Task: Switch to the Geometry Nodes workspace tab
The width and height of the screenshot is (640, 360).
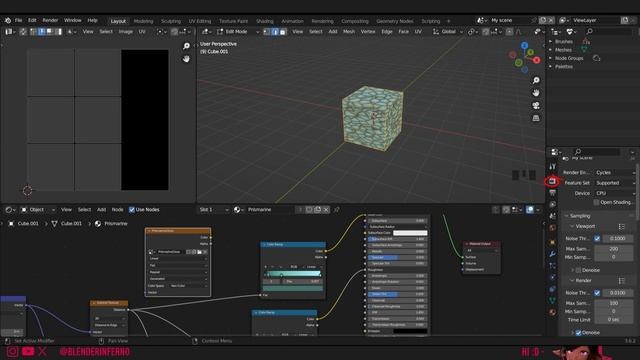Action: click(394, 21)
